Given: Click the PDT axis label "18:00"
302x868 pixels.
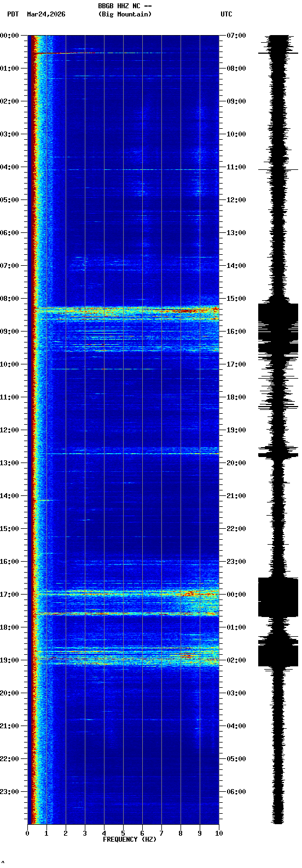Looking at the screenshot, I should coord(10,627).
